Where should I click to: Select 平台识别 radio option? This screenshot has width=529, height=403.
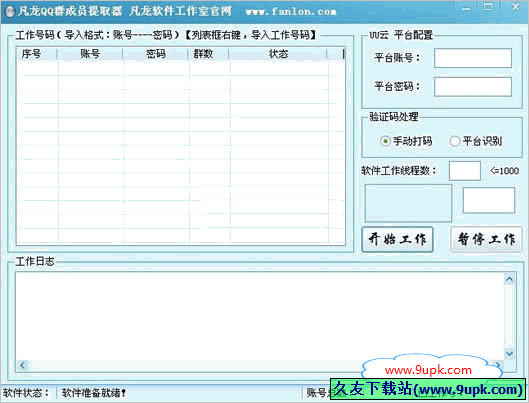pos(476,141)
